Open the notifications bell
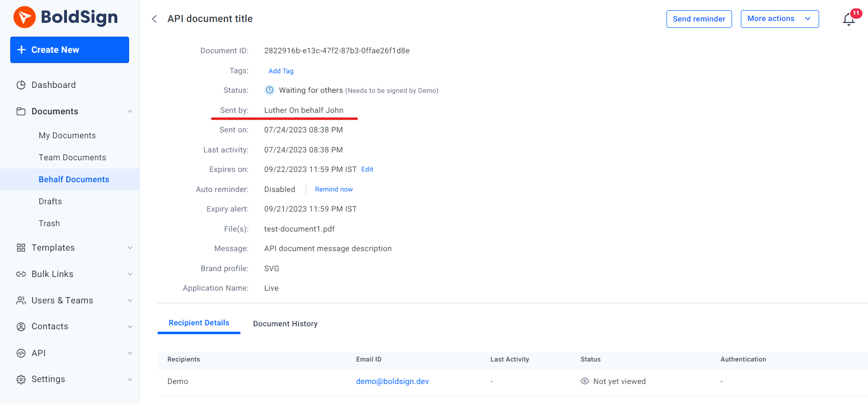Screen dimensions: 868x404 pos(848,20)
